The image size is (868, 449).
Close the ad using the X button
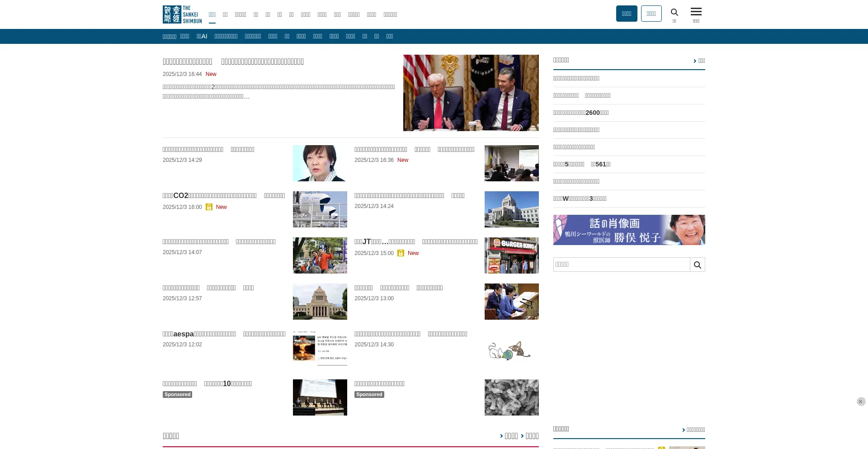click(861, 402)
